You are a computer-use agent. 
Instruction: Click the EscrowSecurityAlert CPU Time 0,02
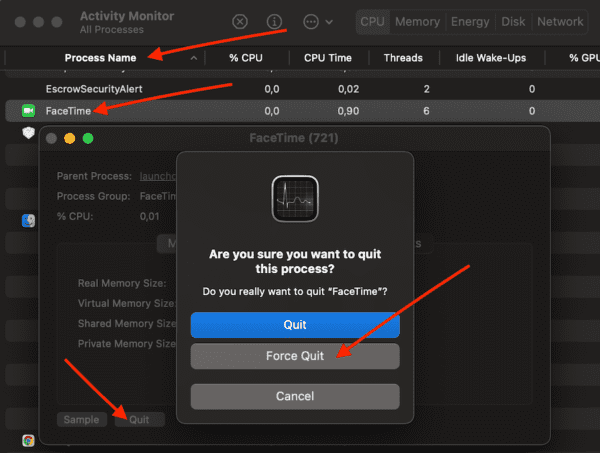tap(348, 89)
